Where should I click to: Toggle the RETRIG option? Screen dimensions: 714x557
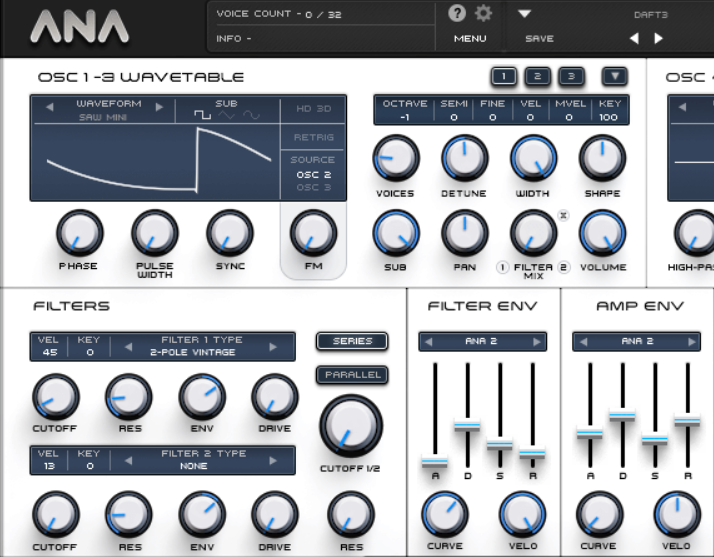point(313,137)
